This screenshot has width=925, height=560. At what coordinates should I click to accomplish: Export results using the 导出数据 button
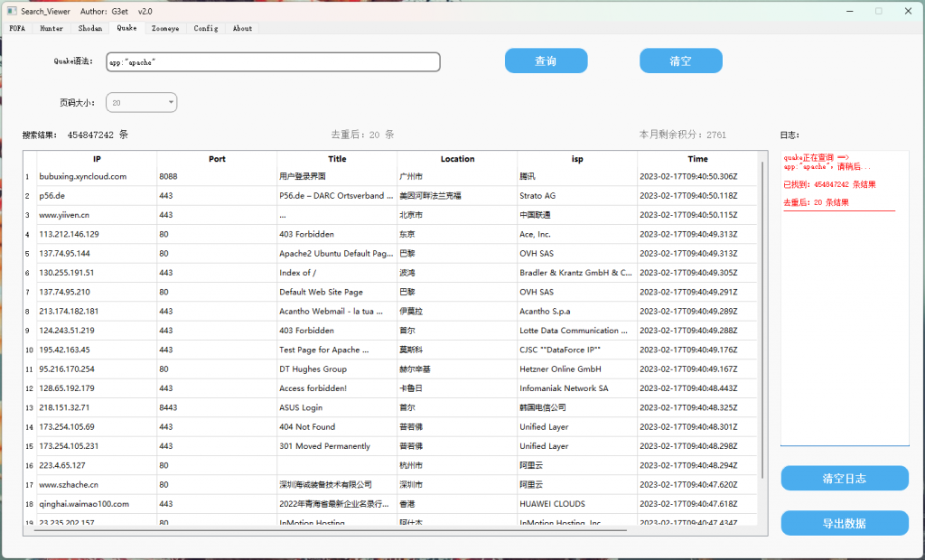pos(844,523)
